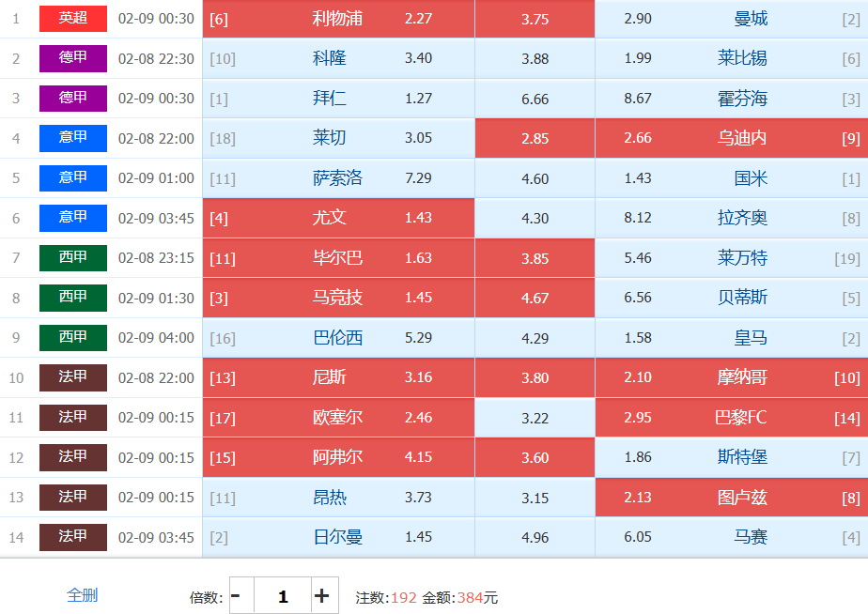Click the 德甲 tag for 拜仁 match

pos(73,99)
